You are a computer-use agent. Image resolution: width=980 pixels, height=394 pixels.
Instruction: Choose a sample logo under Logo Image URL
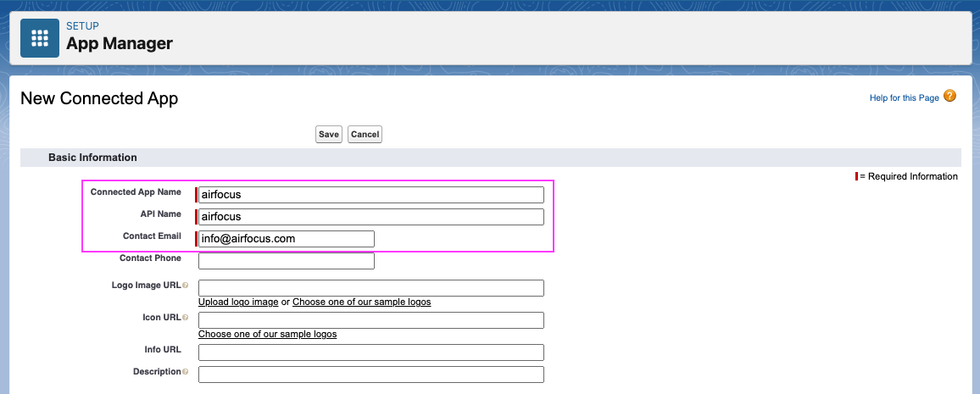(361, 302)
